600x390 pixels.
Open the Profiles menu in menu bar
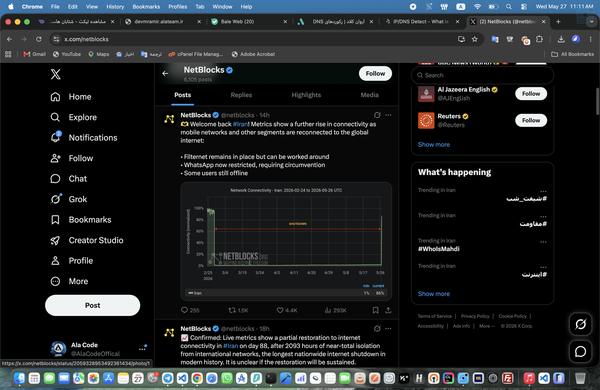point(178,7)
